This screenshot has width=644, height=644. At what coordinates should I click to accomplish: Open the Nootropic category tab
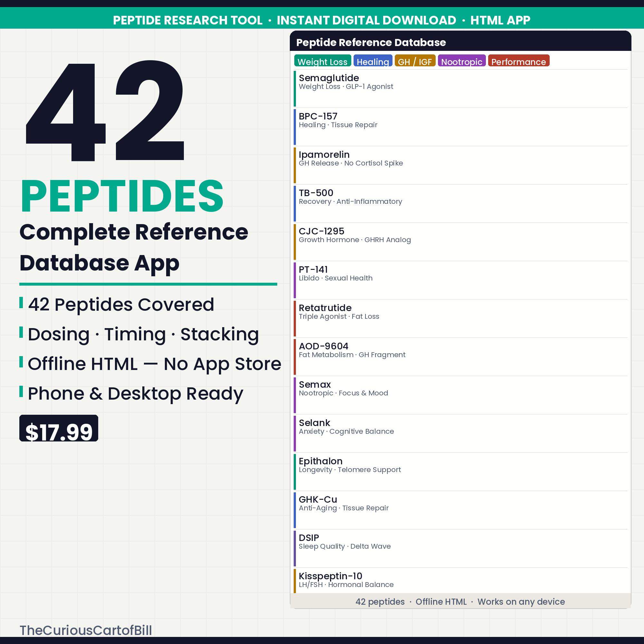(462, 61)
